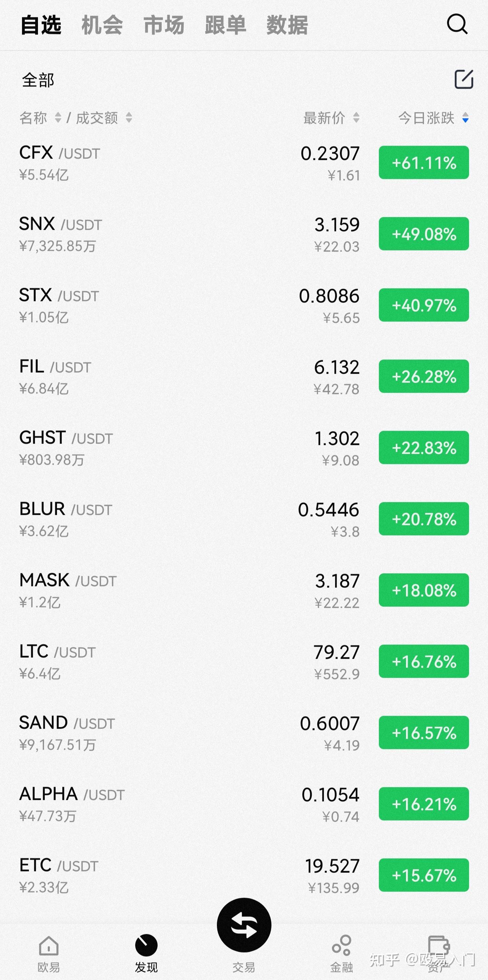Tap the ETC +15.67% change badge

click(424, 875)
